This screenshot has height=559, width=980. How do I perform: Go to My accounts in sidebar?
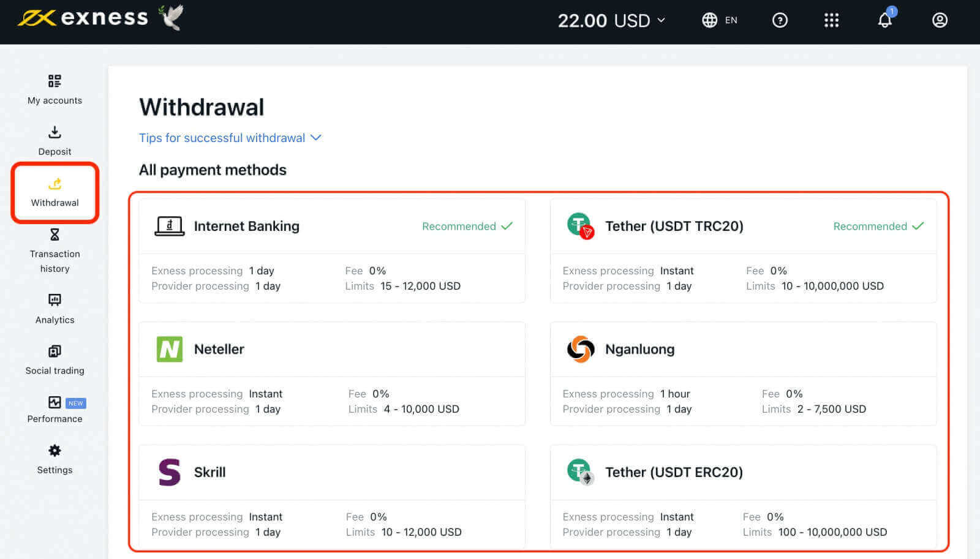tap(55, 89)
